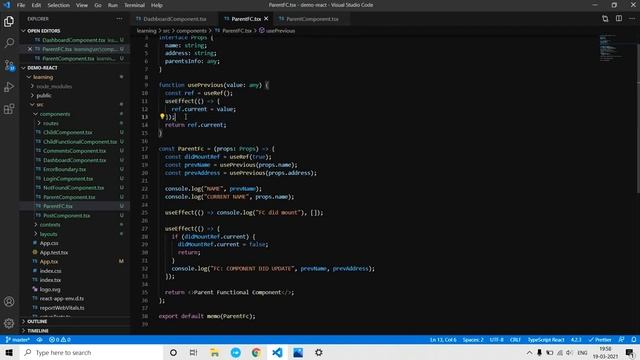Screen dimensions: 640x360
Task: Split the editor to the right
Action: [x=619, y=19]
